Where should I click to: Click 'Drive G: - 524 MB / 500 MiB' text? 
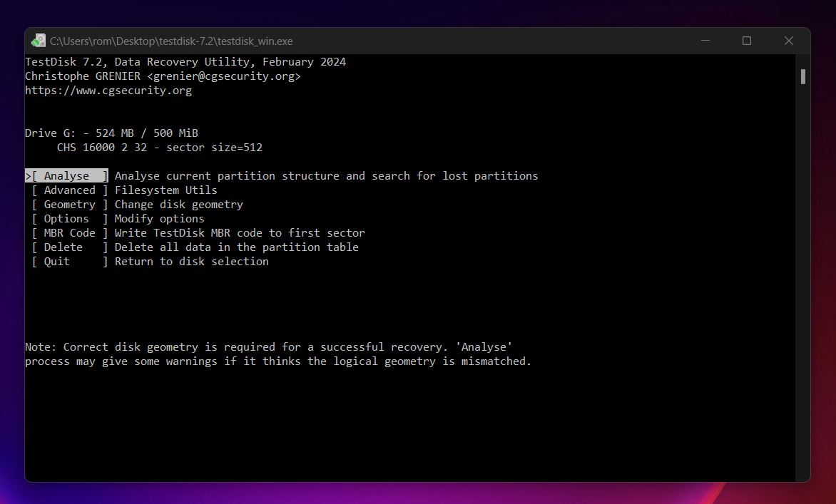pyautogui.click(x=111, y=133)
